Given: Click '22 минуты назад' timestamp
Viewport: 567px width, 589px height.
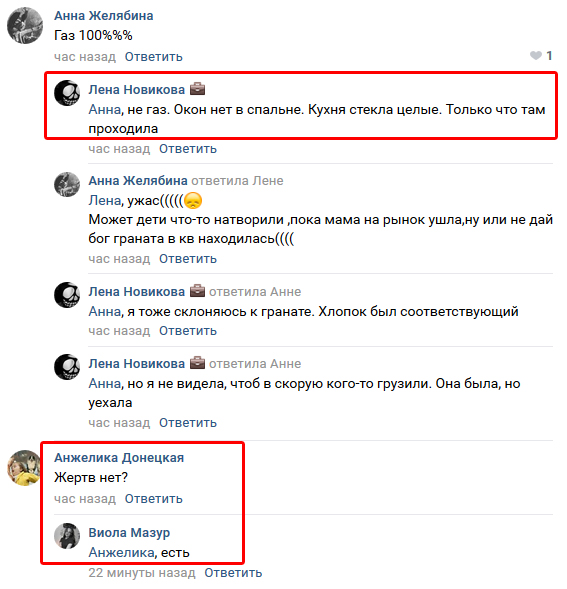Looking at the screenshot, I should click(x=142, y=573).
